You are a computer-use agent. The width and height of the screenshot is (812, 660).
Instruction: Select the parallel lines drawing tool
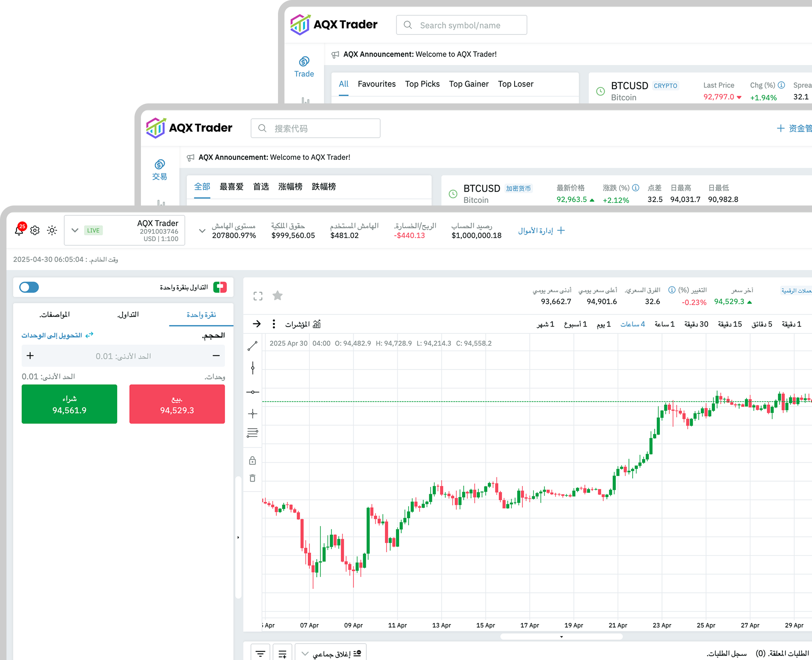point(253,433)
